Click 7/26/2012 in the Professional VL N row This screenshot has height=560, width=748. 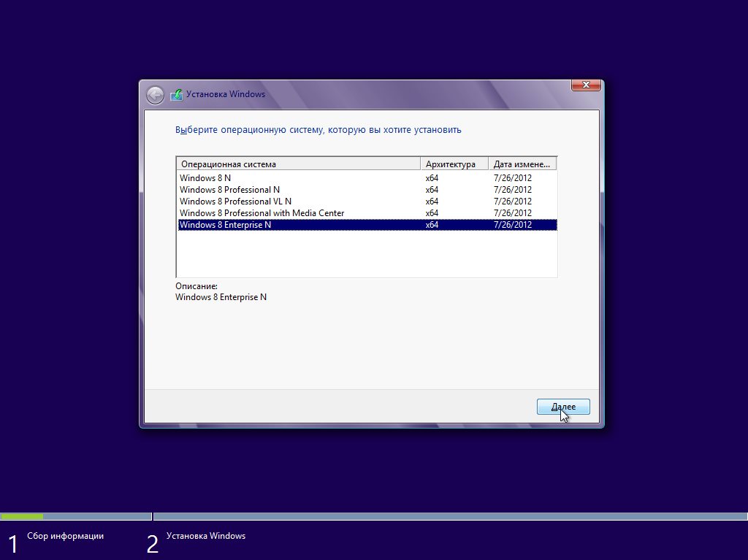point(512,202)
